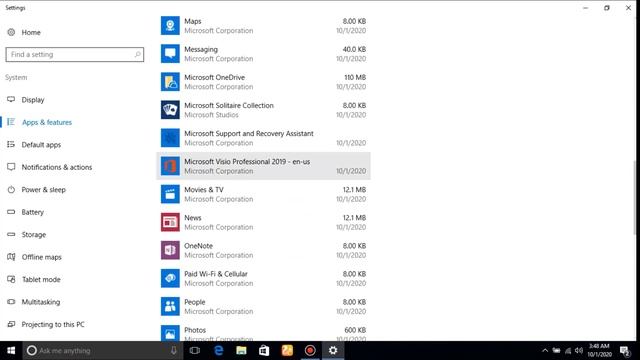This screenshot has height=360, width=640.
Task: Click the red record app taskbar icon
Action: click(x=310, y=351)
